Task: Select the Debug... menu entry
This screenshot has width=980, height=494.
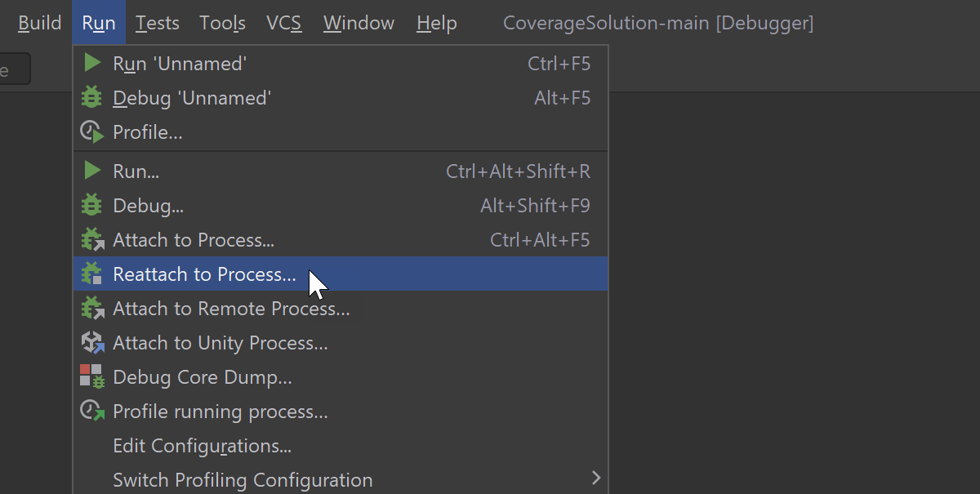Action: [x=148, y=206]
